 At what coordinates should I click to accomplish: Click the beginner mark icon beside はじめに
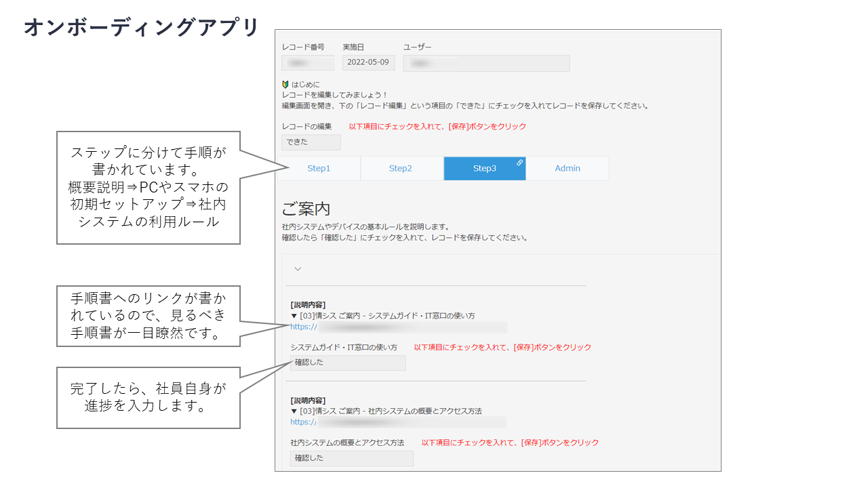[x=285, y=85]
